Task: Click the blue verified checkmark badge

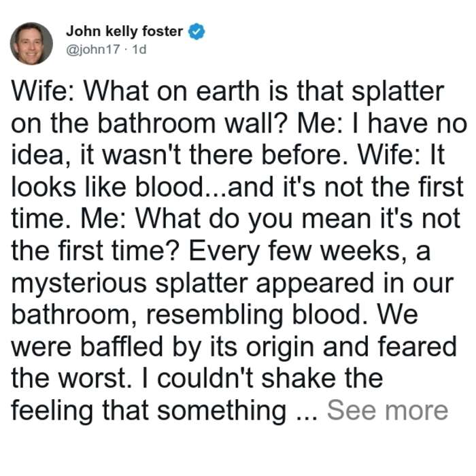Action: [x=197, y=31]
